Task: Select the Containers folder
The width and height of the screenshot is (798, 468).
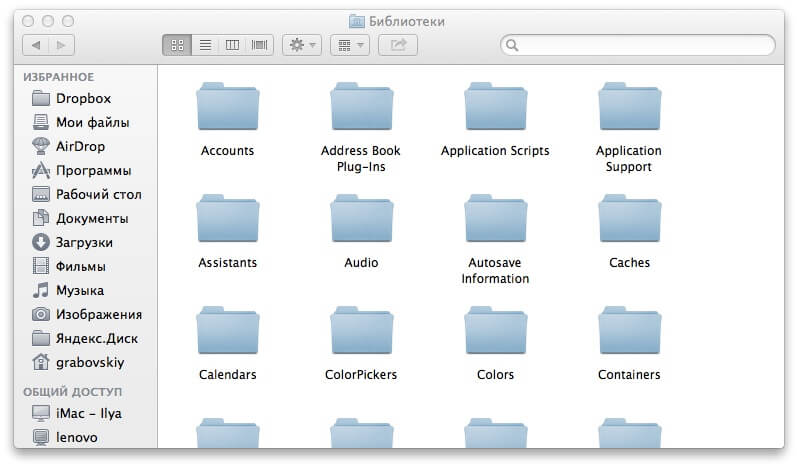Action: tap(630, 343)
